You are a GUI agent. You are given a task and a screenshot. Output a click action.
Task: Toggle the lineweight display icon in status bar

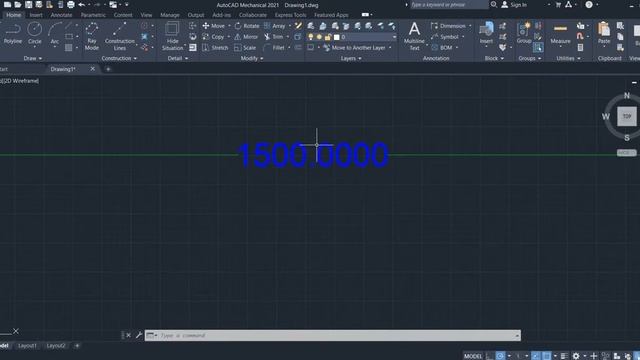point(564,356)
